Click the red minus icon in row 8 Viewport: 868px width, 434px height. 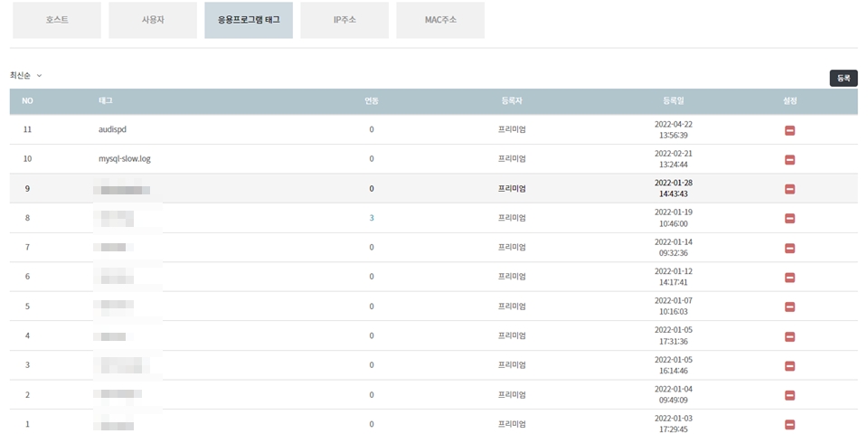(x=789, y=218)
